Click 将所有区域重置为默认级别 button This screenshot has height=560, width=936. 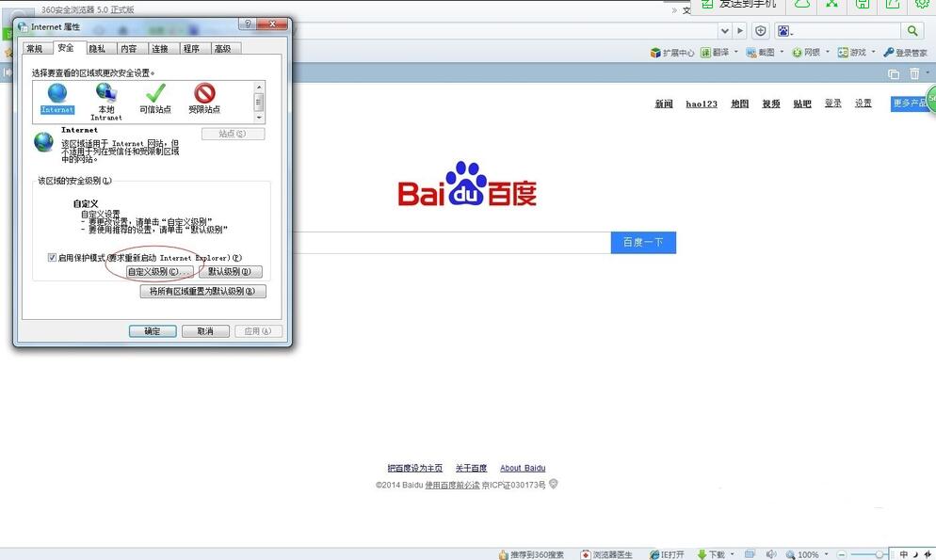(203, 291)
